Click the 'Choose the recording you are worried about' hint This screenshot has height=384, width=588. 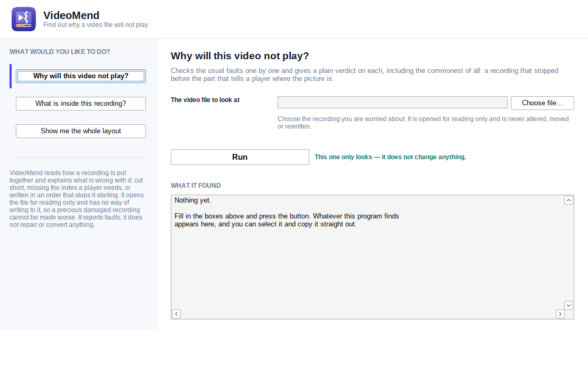point(423,123)
